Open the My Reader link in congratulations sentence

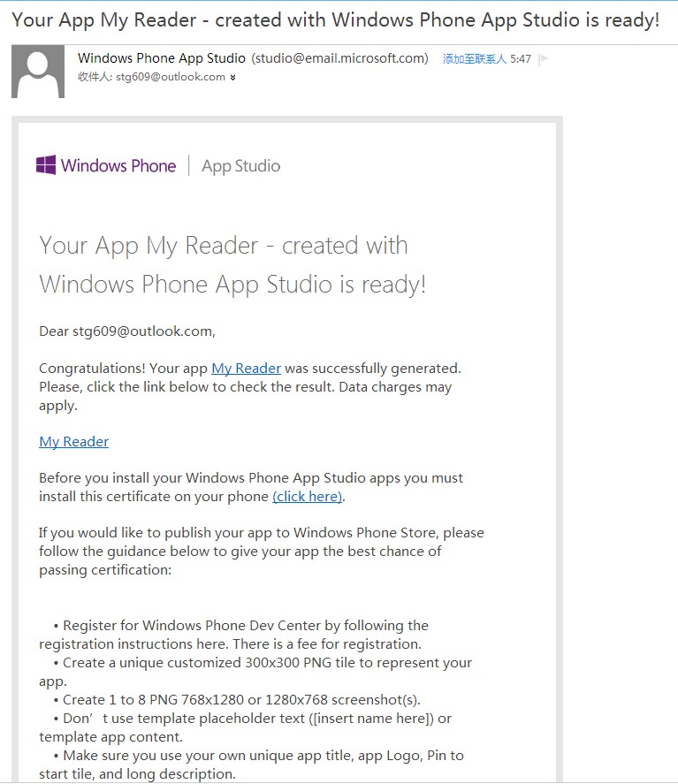[x=246, y=369]
